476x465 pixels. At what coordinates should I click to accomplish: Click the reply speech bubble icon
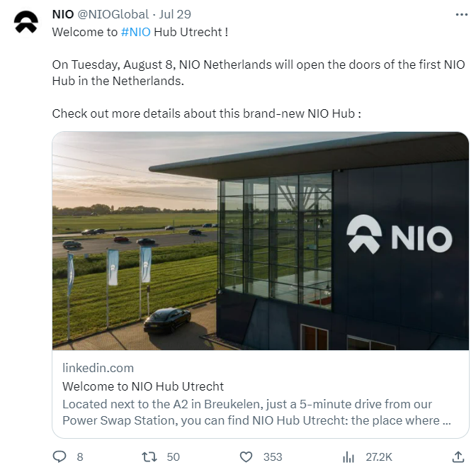click(59, 456)
